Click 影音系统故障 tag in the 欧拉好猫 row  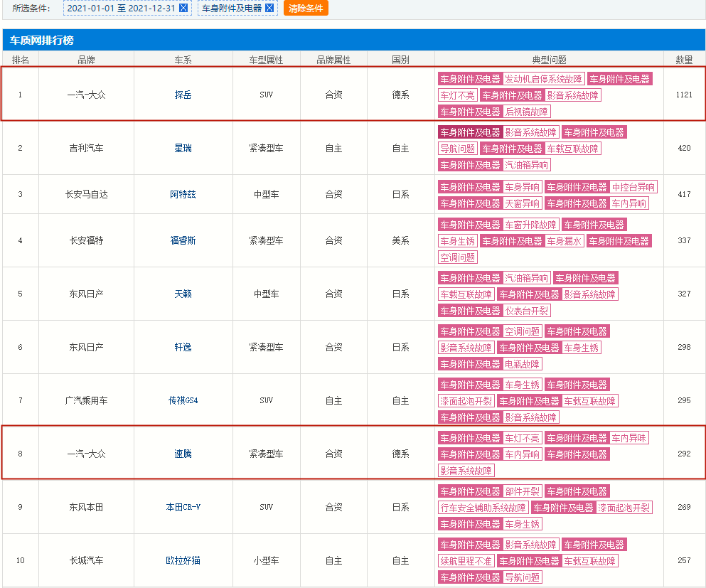[x=530, y=545]
